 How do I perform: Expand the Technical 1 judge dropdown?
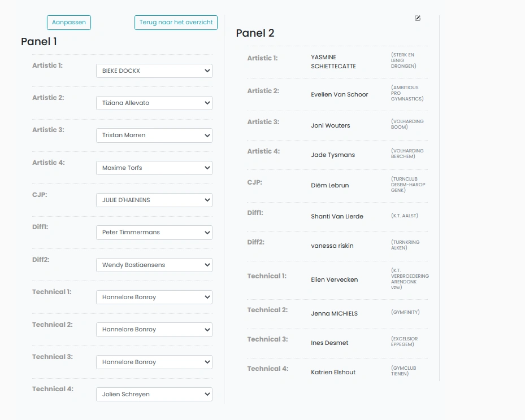[154, 297]
